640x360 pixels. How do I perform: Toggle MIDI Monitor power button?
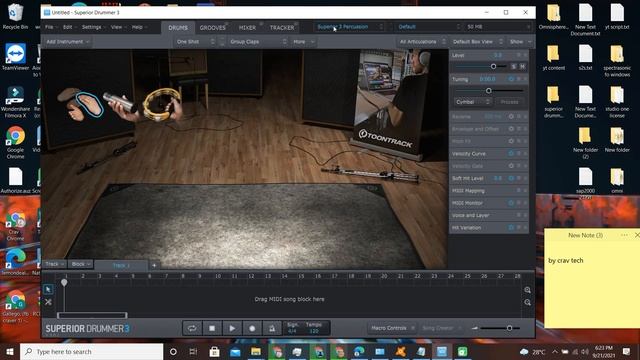[x=511, y=203]
